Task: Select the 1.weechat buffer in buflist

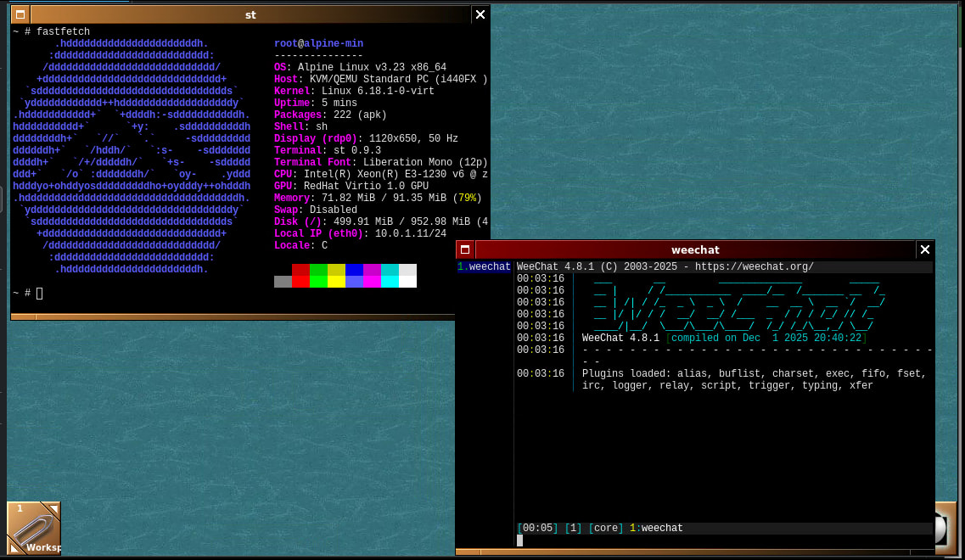Action: pyautogui.click(x=484, y=267)
